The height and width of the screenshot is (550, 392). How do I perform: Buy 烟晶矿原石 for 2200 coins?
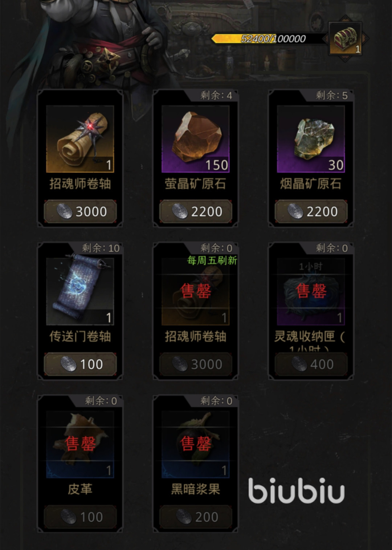point(311,211)
